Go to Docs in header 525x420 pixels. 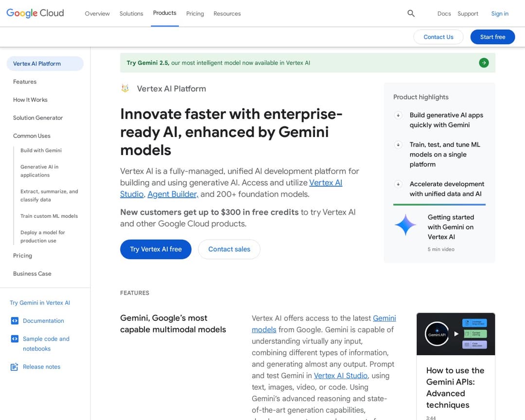pos(444,14)
